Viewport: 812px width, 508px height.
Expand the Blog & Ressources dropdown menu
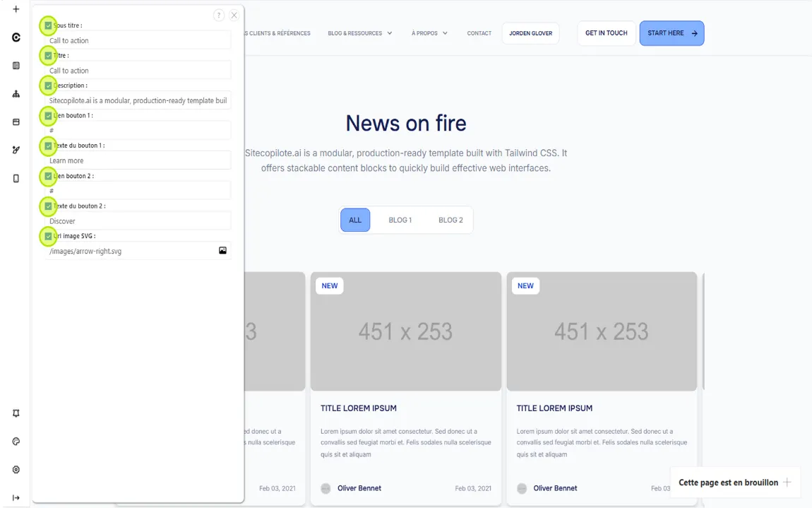coord(359,33)
